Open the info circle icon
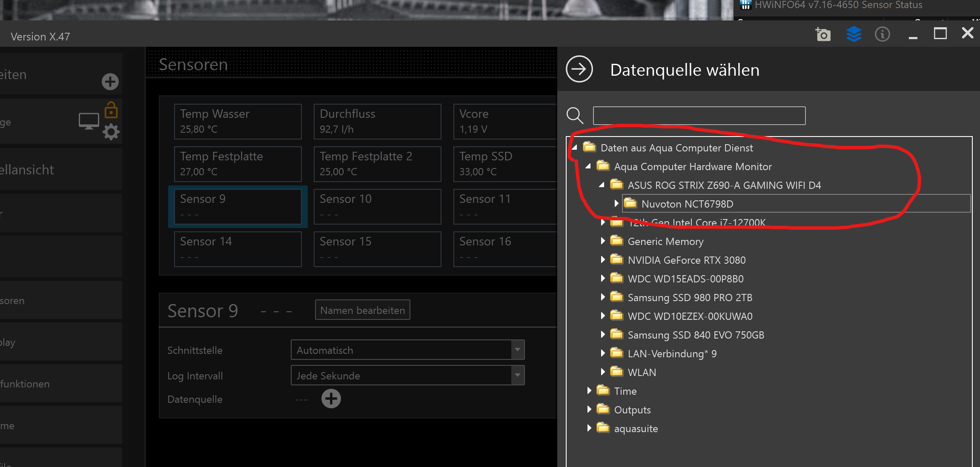980x467 pixels. pyautogui.click(x=882, y=34)
